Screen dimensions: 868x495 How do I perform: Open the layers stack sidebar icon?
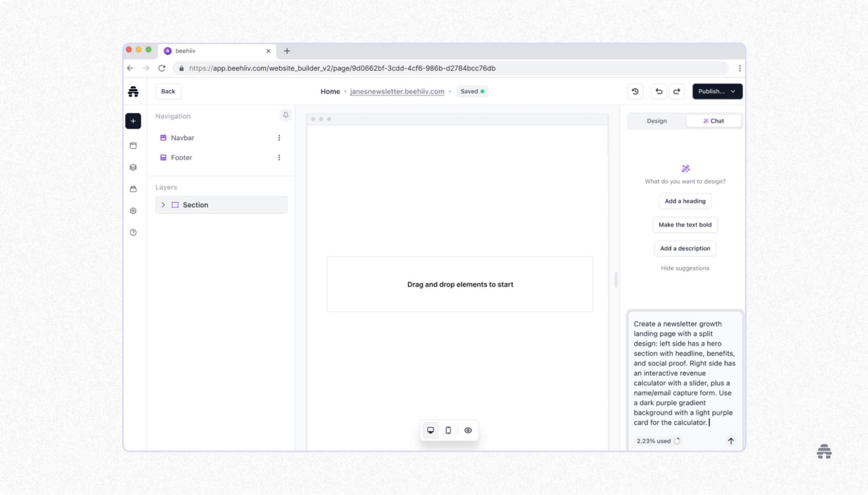133,167
